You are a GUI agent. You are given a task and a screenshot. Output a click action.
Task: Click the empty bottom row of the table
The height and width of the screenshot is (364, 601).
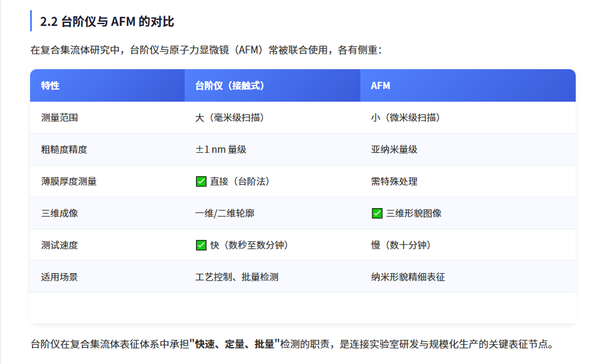(x=301, y=308)
